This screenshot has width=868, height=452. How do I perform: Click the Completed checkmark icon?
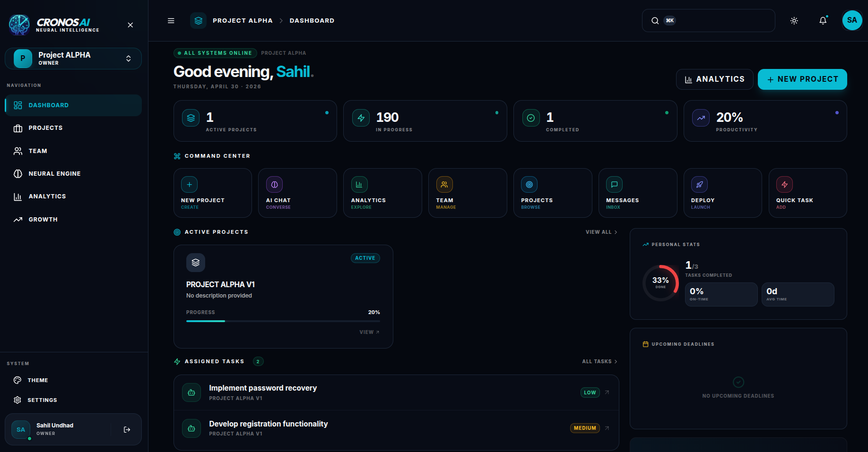pos(531,118)
